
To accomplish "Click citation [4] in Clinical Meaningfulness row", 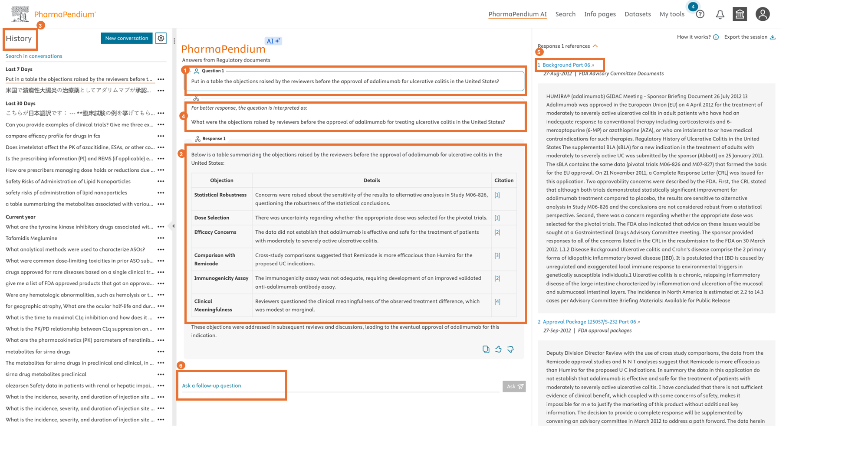I will point(497,301).
